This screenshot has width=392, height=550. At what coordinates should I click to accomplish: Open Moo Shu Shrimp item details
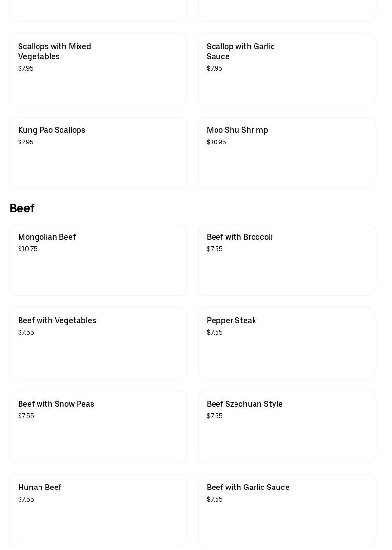pyautogui.click(x=287, y=153)
